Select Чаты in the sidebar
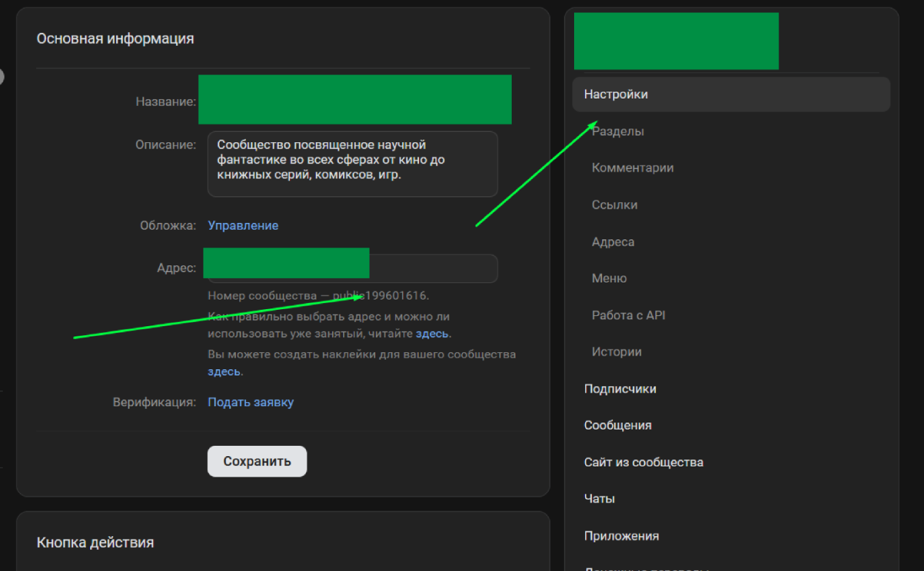 pos(599,499)
